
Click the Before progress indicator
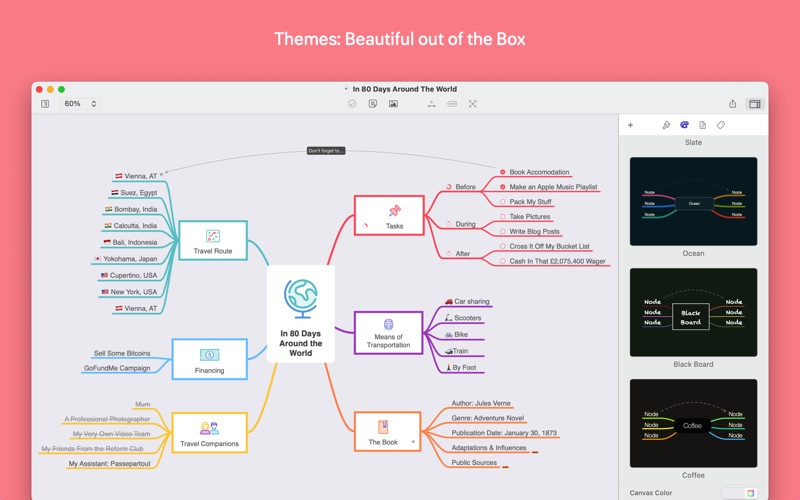click(448, 187)
